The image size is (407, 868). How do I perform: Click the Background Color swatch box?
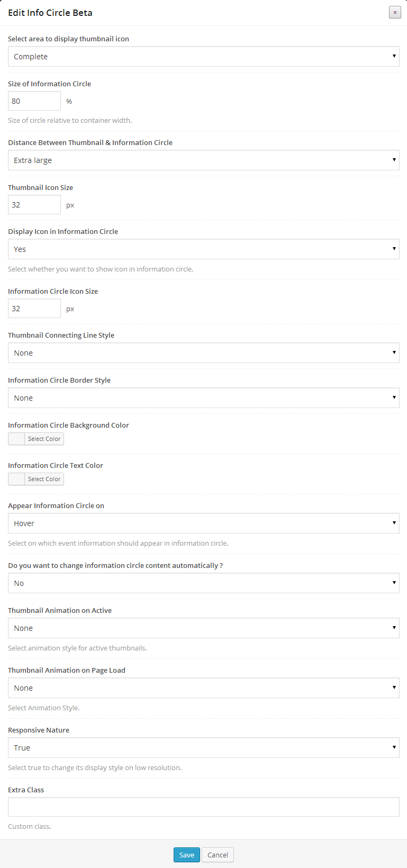(x=16, y=439)
